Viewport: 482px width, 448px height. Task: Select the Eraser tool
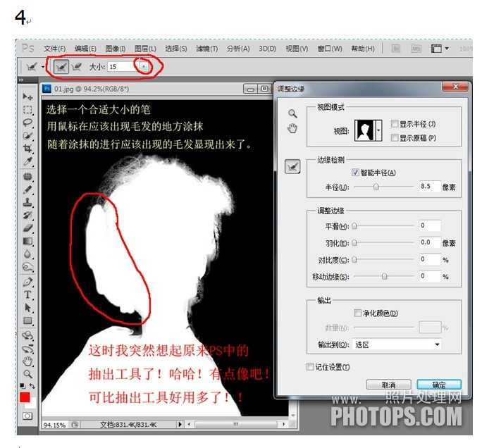pos(27,228)
